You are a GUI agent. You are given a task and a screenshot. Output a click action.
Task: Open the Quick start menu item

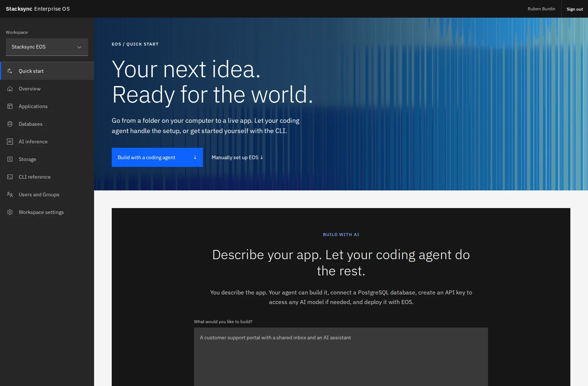click(x=47, y=71)
